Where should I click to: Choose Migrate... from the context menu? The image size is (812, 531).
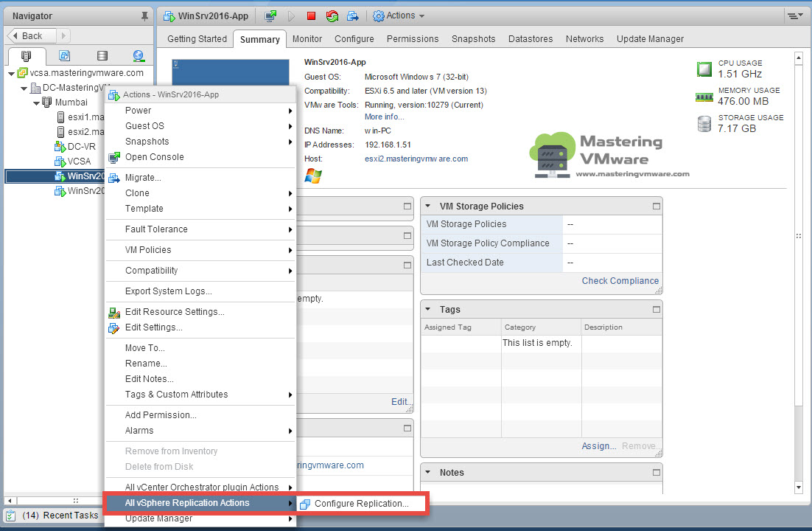coord(200,178)
